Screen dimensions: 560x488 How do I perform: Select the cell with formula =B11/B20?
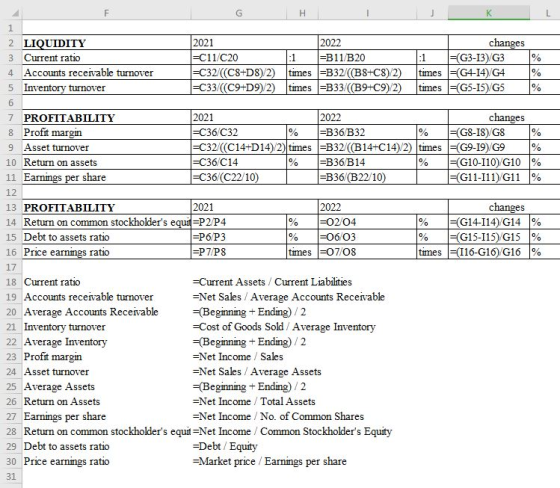(368, 58)
